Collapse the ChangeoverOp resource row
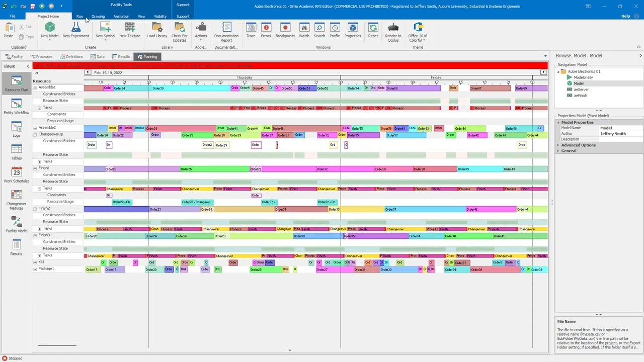The height and width of the screenshot is (362, 644). [35, 135]
